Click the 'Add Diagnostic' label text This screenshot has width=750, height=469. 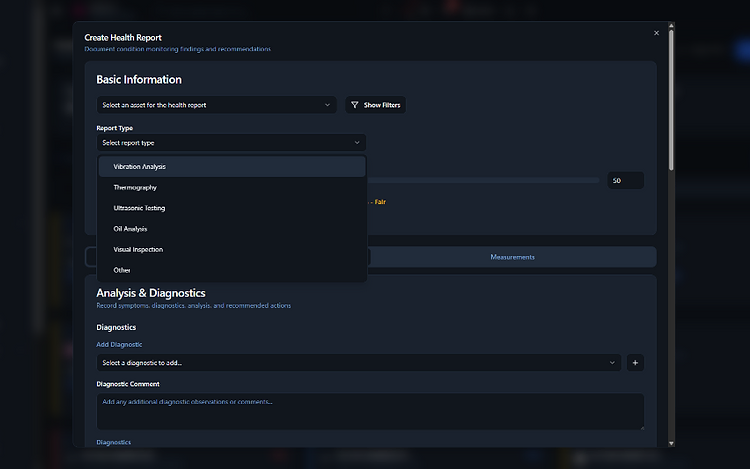pyautogui.click(x=119, y=345)
